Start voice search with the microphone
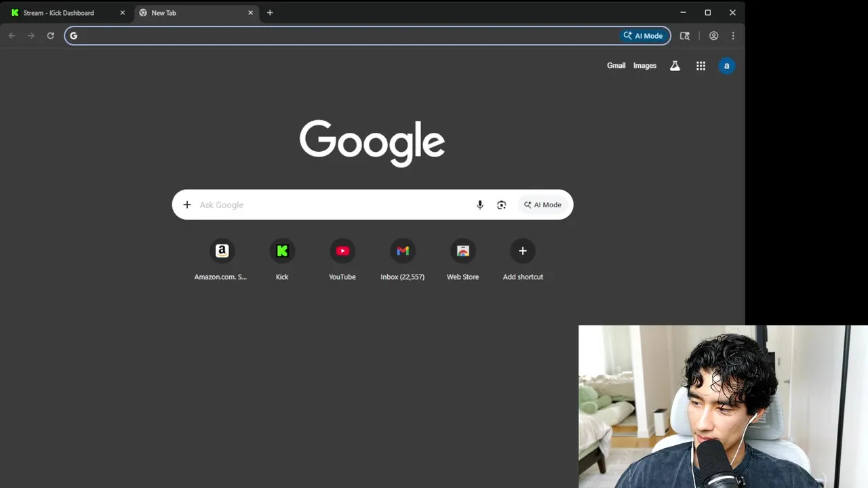The image size is (868, 488). click(x=479, y=205)
